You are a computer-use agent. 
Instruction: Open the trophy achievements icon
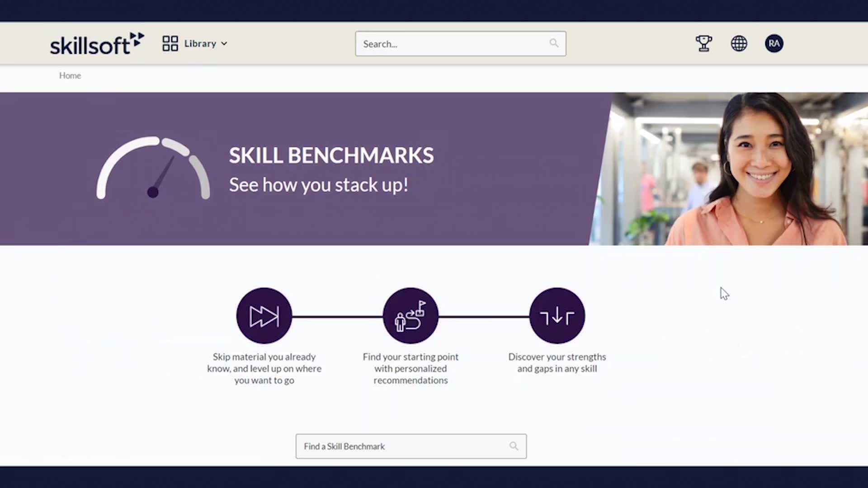coord(703,44)
